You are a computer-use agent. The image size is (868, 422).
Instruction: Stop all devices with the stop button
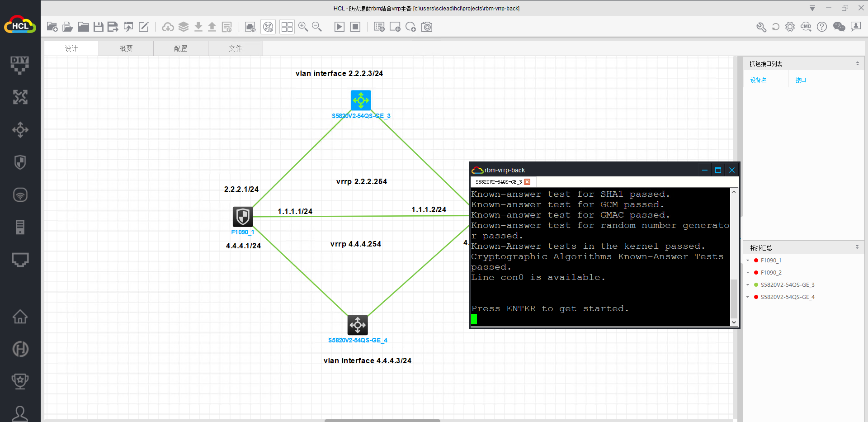(x=355, y=27)
